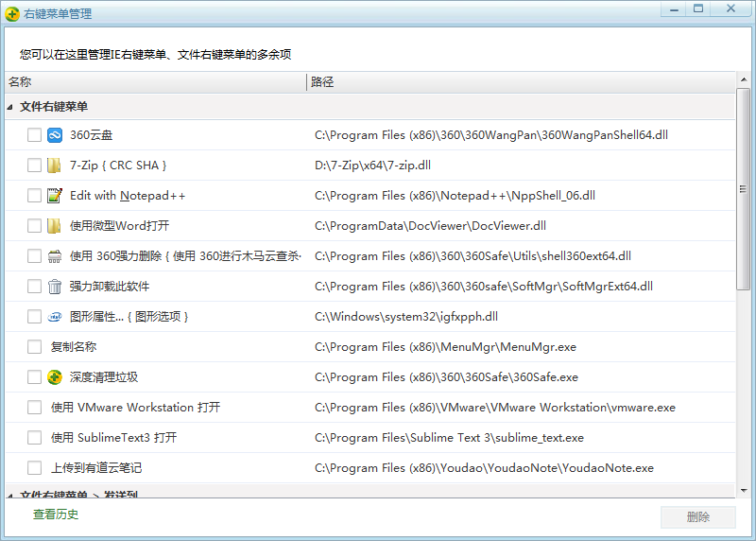756x541 pixels.
Task: Click the 360强力删除 shredder icon
Action: pos(55,256)
